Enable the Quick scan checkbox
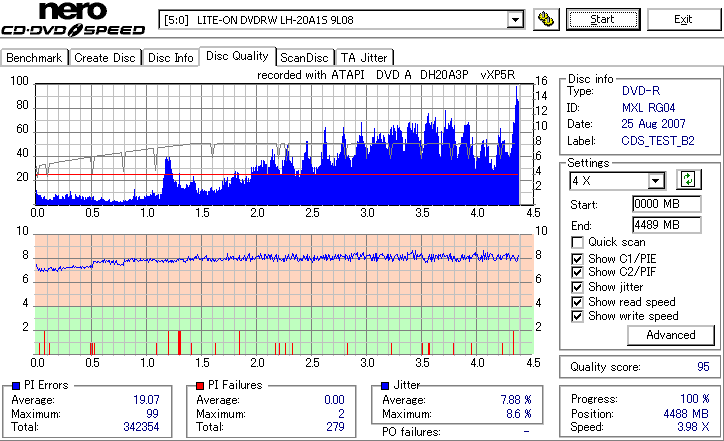The image size is (724, 441). (577, 242)
